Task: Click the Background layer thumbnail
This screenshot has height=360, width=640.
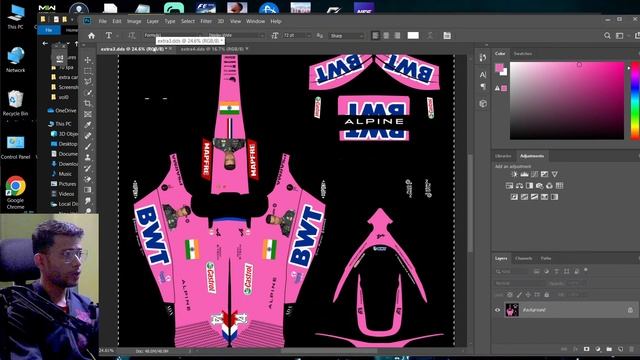Action: tap(512, 310)
